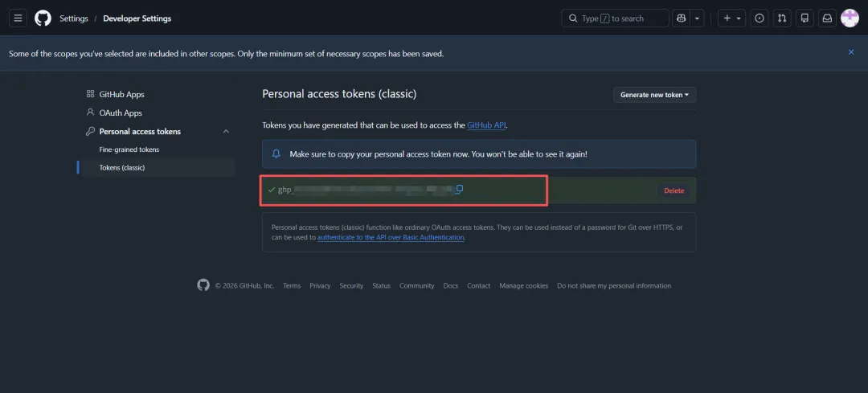Open pull requests icon in header
Viewport: 868px width, 393px height.
[782, 18]
